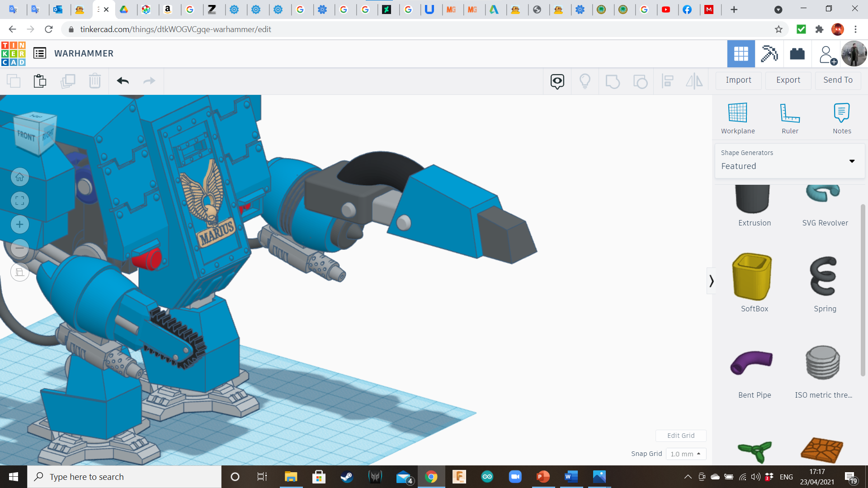Bookmark this page with the star icon
Viewport: 868px width, 488px height.
[x=778, y=29]
